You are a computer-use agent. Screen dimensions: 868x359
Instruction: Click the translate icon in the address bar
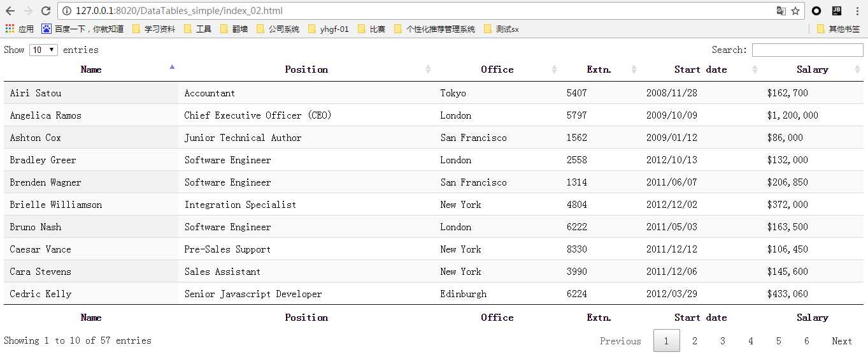click(781, 11)
